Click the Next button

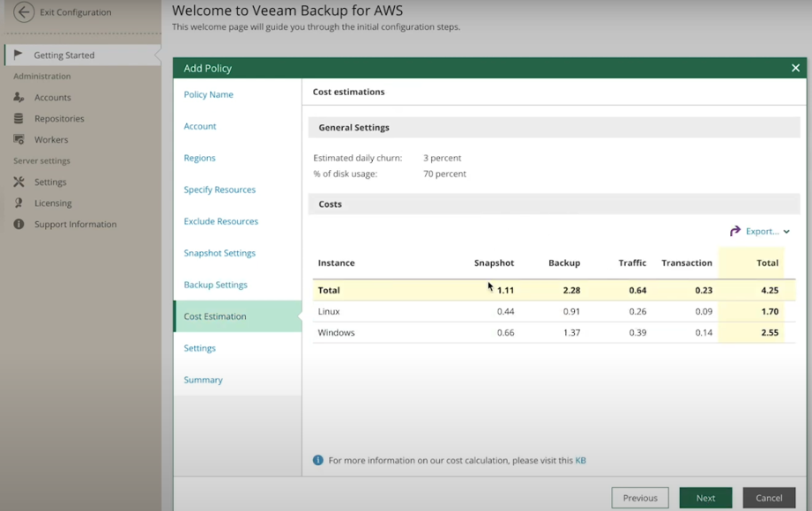705,498
